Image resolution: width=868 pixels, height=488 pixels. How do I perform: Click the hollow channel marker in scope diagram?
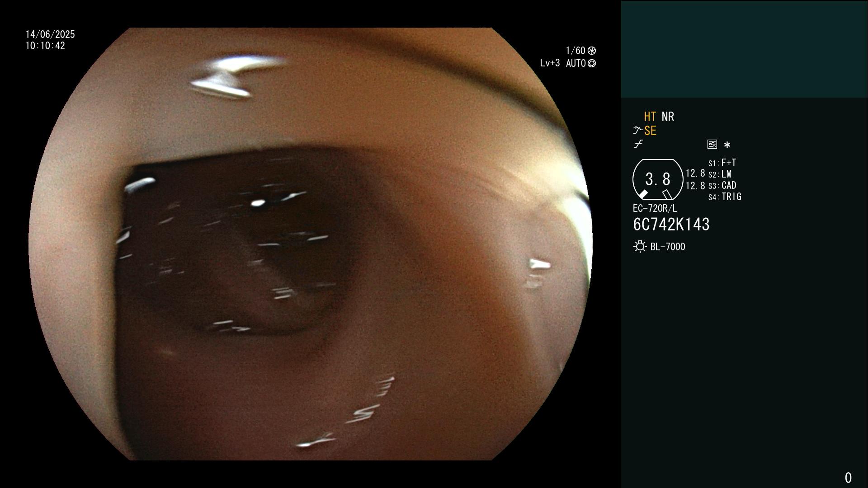(x=667, y=194)
